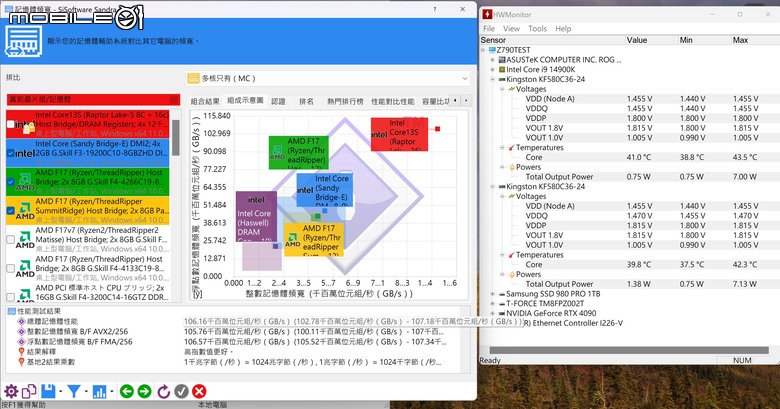Click the red Intel Core13S block in the chart
The width and height of the screenshot is (780, 409).
[x=399, y=134]
